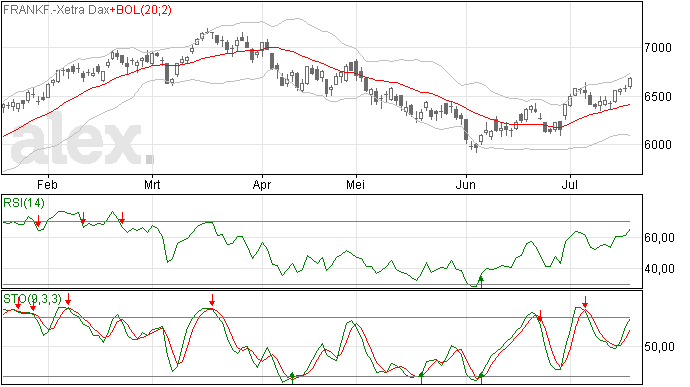Image resolution: width=690 pixels, height=387 pixels.
Task: Click the stochastic green buy arrow in mid-May
Action: click(421, 378)
